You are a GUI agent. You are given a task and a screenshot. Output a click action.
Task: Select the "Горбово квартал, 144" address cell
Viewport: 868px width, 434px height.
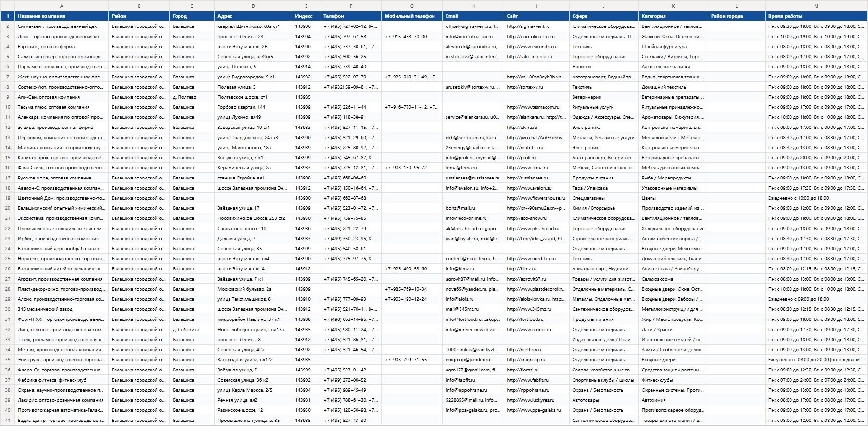pyautogui.click(x=253, y=107)
